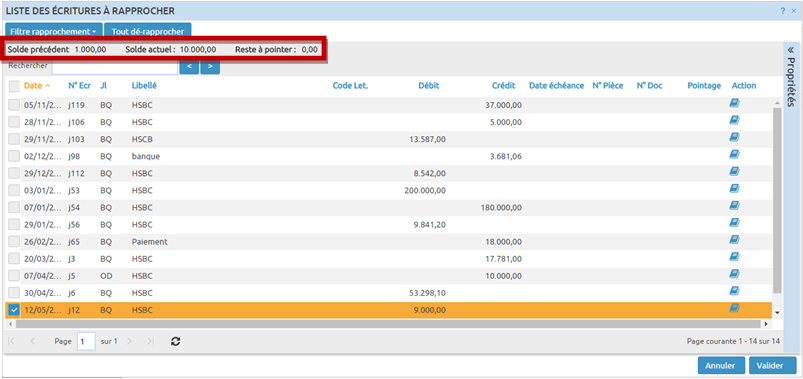The image size is (803, 379).
Task: Check the row j65 Paiement checkbox
Action: point(14,242)
